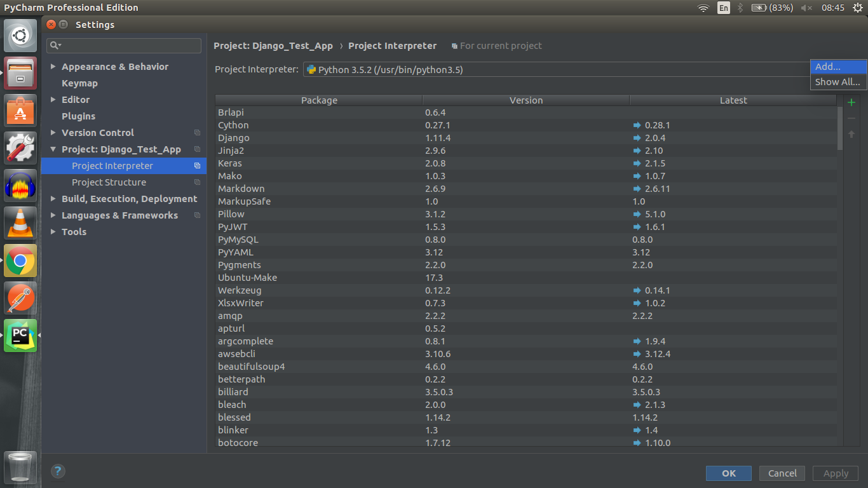Screen dimensions: 868x488
Task: Close the Settings dialog
Action: (51, 25)
